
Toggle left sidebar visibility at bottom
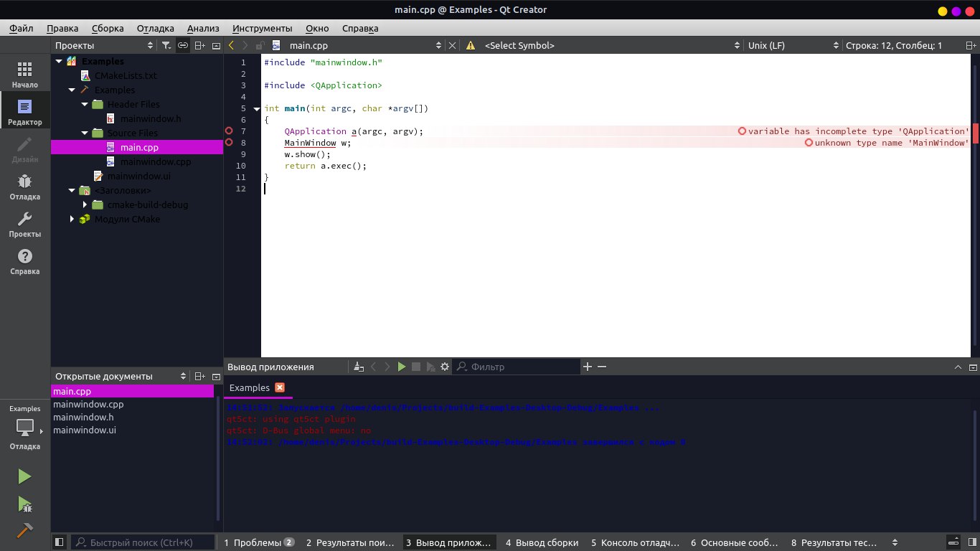60,542
